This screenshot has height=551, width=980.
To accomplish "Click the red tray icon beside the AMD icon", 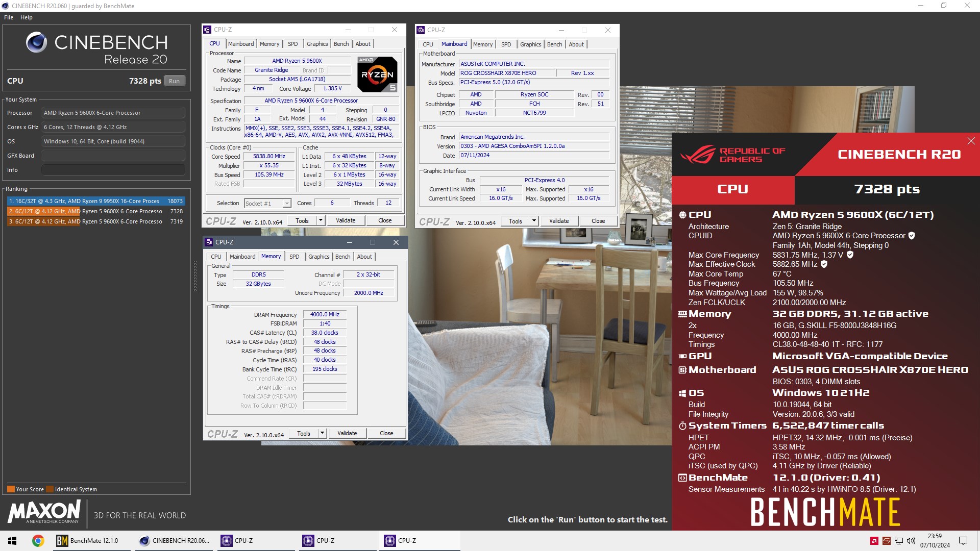I will point(887,541).
